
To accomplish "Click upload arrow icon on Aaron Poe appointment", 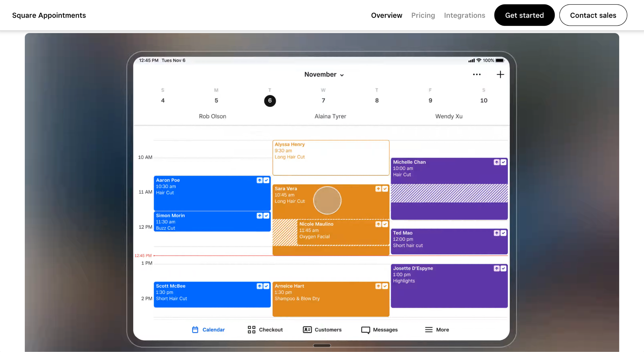I will tap(259, 180).
